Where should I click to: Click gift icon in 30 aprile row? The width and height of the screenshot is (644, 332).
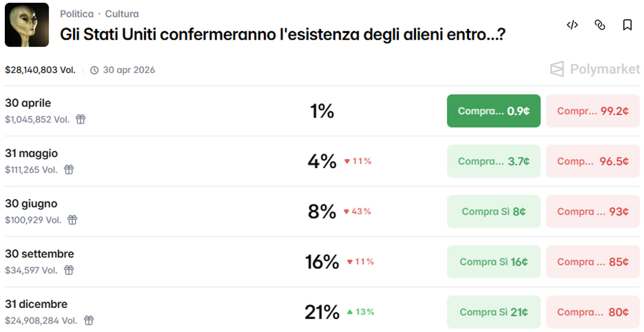tap(80, 120)
